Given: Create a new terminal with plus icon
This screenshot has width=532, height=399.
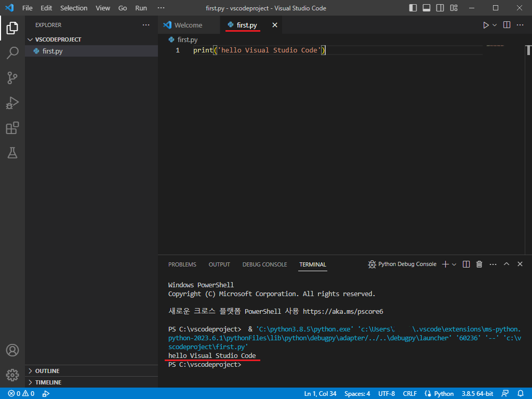Looking at the screenshot, I should (445, 264).
